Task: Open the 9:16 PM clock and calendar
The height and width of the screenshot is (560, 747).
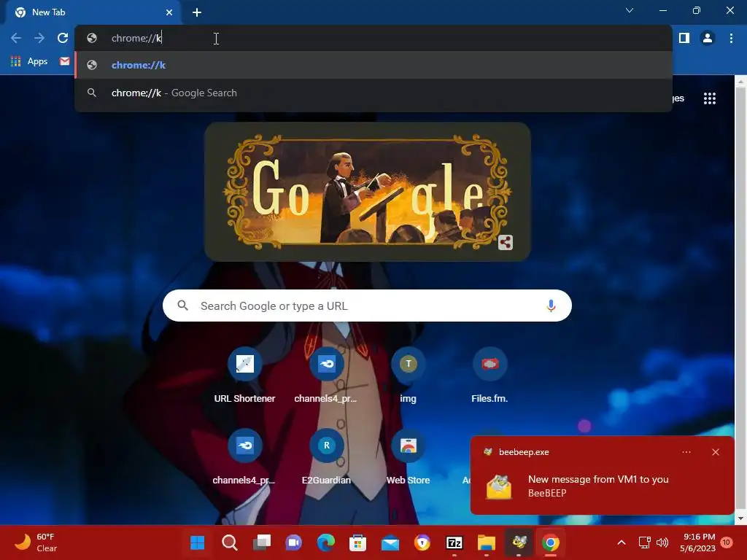Action: click(698, 542)
